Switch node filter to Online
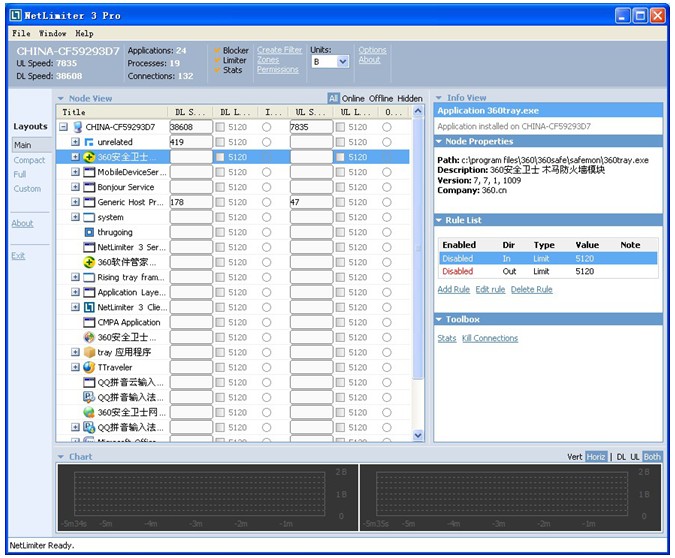Image resolution: width=675 pixels, height=558 pixels. click(353, 99)
